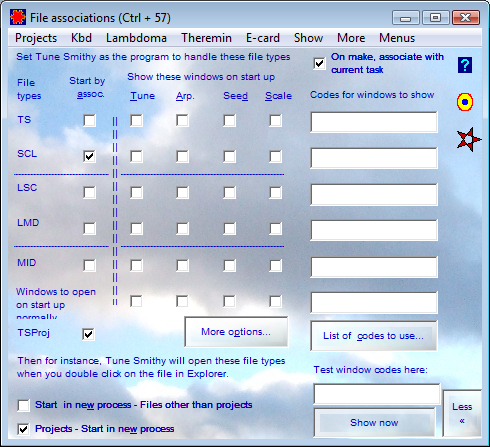This screenshot has width=490, height=447.
Task: Check Scale window for TS row
Action: coord(275,120)
